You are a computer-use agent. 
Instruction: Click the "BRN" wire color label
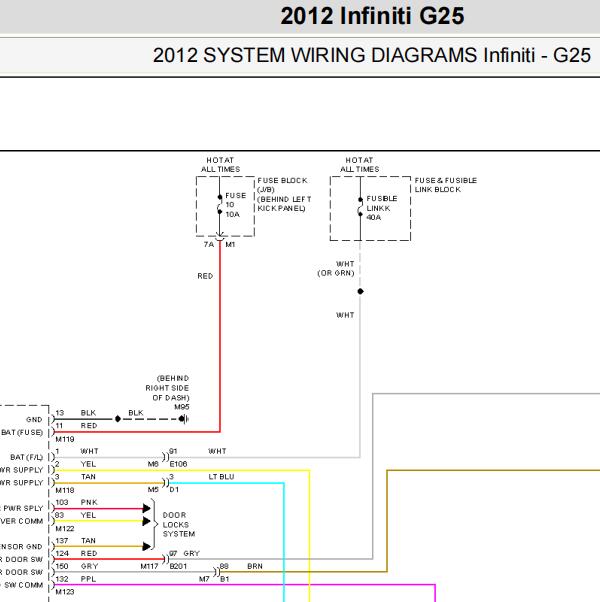coord(255,566)
